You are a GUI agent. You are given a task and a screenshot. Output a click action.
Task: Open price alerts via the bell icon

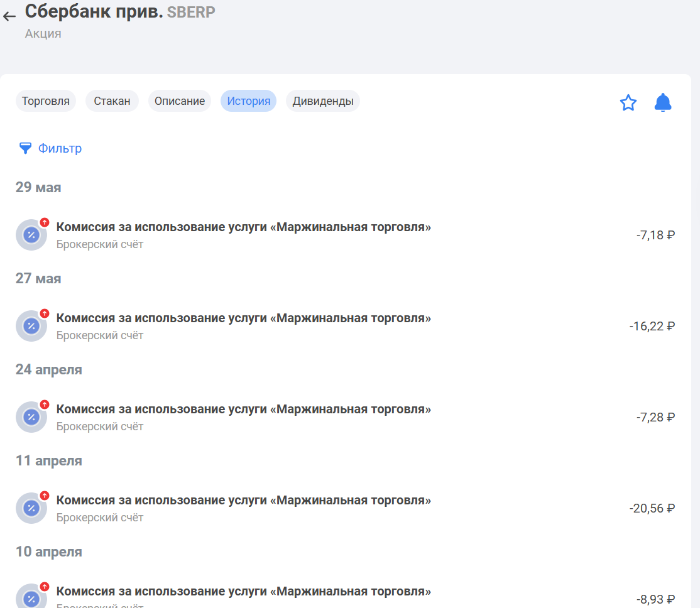point(663,102)
